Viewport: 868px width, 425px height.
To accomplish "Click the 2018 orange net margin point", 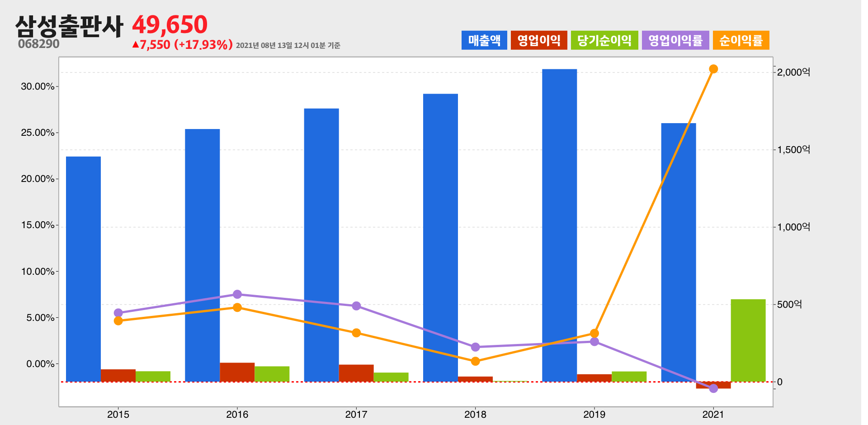I will (x=475, y=361).
